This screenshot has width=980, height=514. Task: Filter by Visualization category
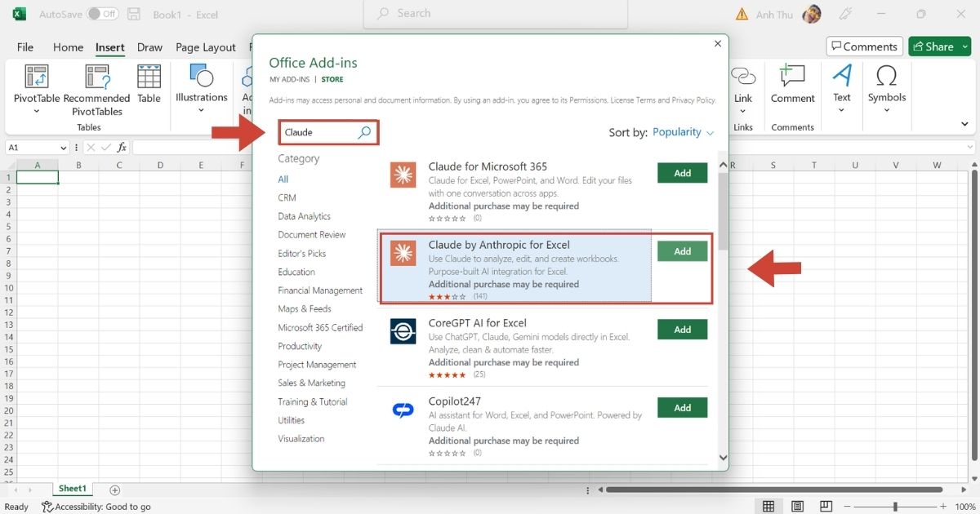[x=301, y=439]
